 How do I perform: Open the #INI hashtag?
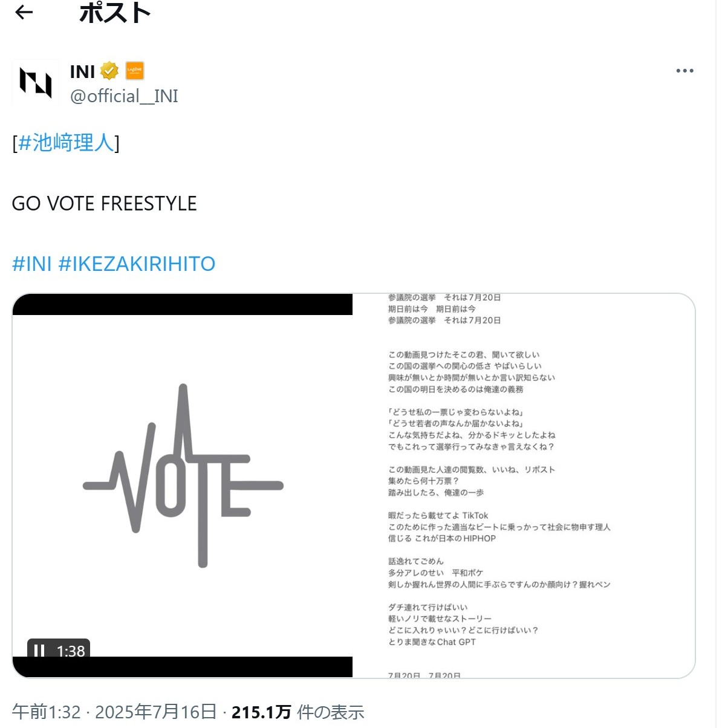[x=32, y=264]
